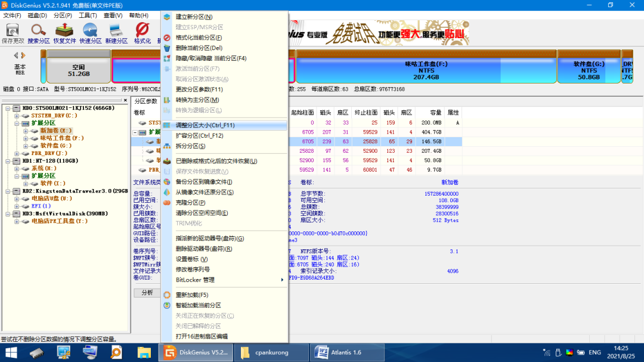Click the Quick Partition (快速分区) toolbar icon

pos(91,33)
